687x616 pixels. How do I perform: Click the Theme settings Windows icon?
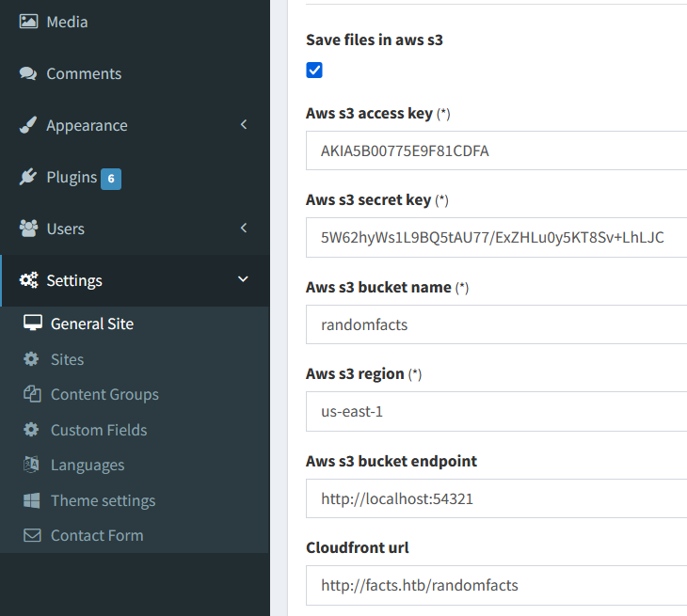[33, 500]
